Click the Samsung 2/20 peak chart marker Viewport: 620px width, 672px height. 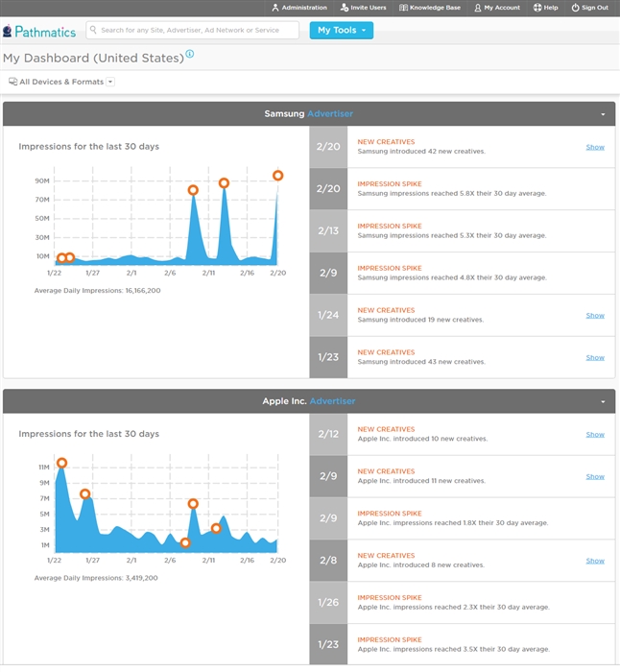[x=277, y=176]
